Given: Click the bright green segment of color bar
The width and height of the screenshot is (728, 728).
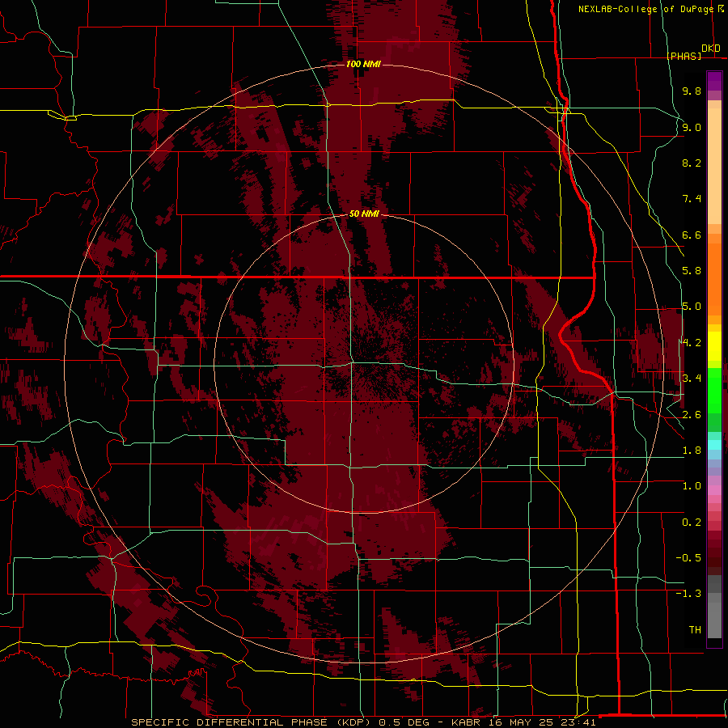Looking at the screenshot, I should pos(714,390).
